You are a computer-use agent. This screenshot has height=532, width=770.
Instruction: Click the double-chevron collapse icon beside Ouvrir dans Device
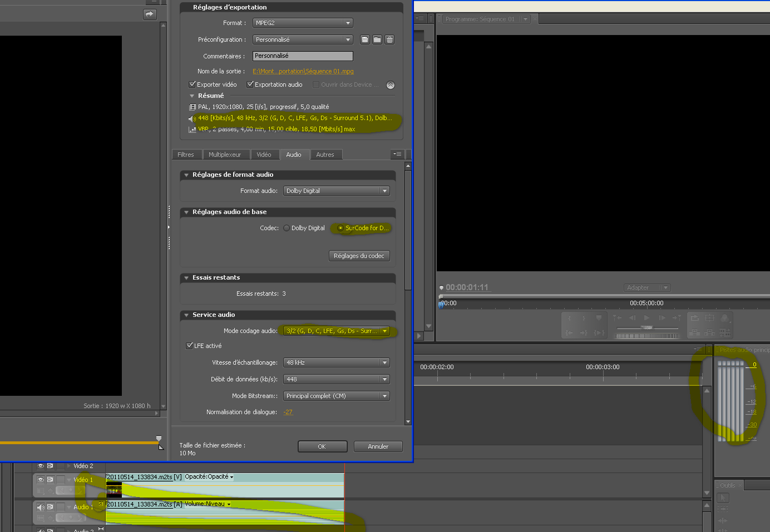[x=391, y=85]
